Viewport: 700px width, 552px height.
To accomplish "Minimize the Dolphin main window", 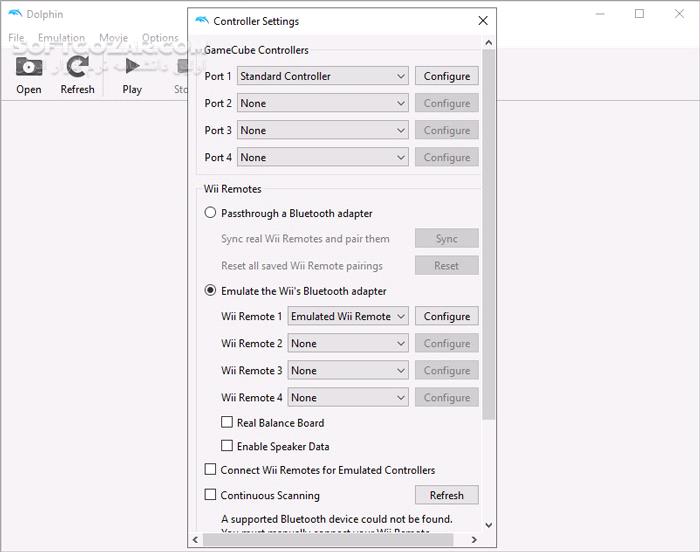I will (600, 14).
